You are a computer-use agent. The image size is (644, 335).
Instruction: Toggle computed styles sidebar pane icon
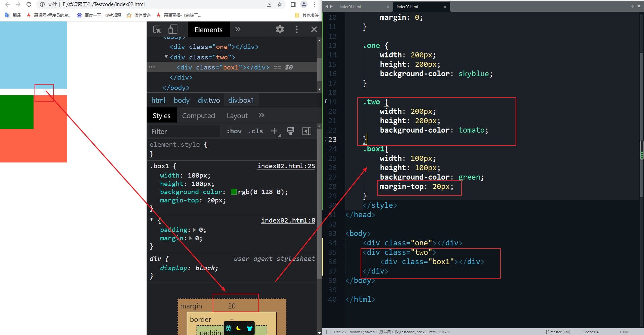(307, 131)
